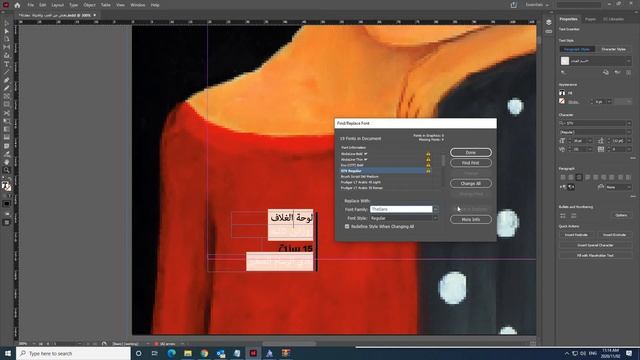Click the Find First button
This screenshot has width=640, height=360.
[471, 163]
